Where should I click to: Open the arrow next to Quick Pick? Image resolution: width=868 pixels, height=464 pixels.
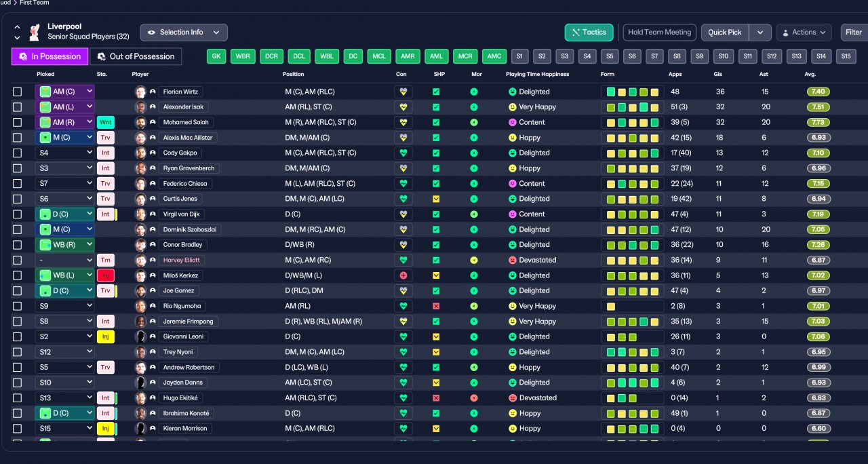coord(761,33)
